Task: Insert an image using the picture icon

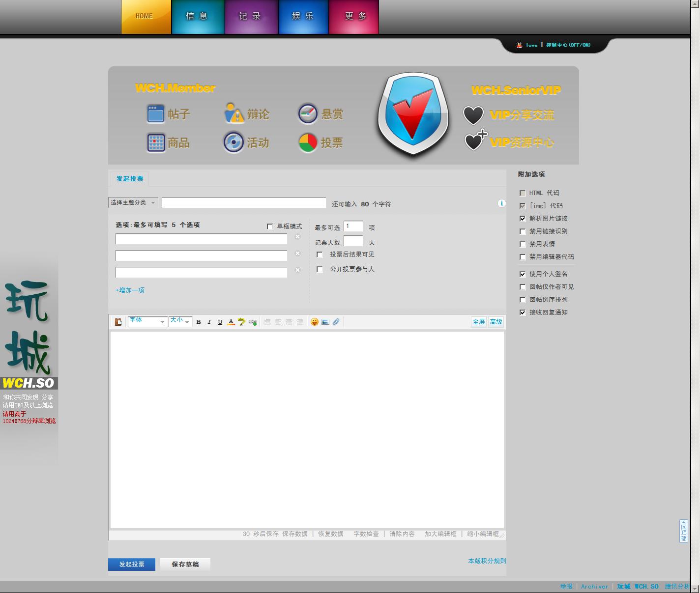Action: point(325,322)
